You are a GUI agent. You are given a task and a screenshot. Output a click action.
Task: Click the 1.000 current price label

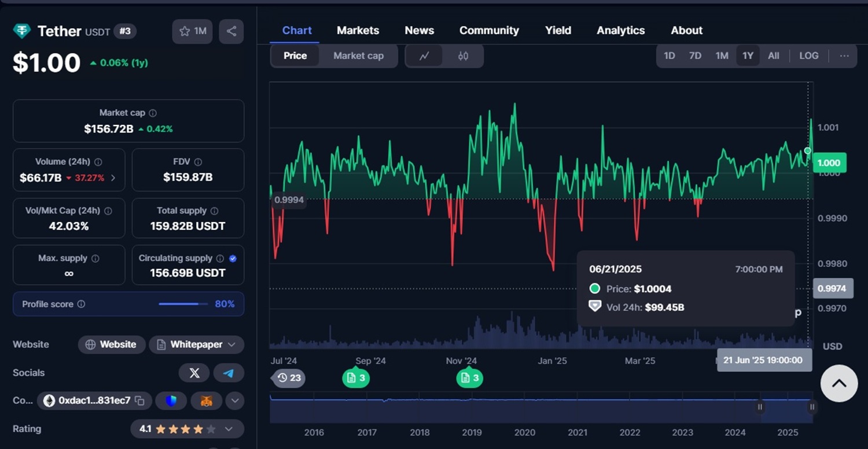830,163
